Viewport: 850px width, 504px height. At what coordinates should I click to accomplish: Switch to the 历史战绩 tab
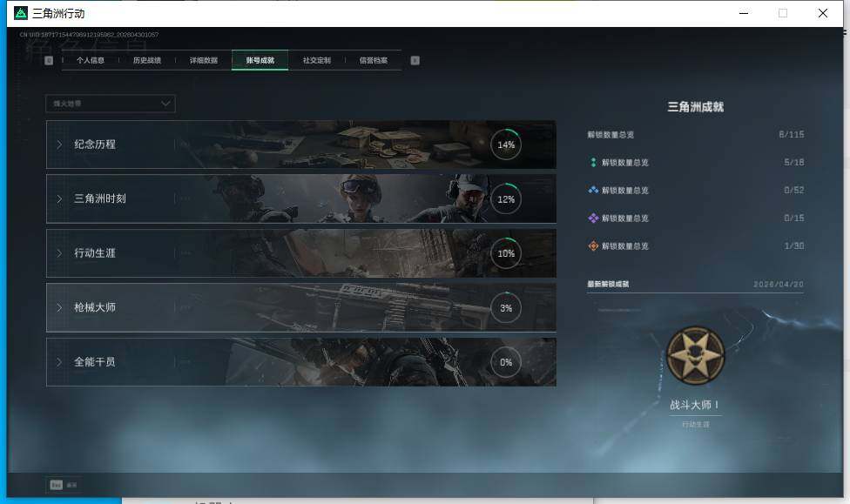coord(147,61)
